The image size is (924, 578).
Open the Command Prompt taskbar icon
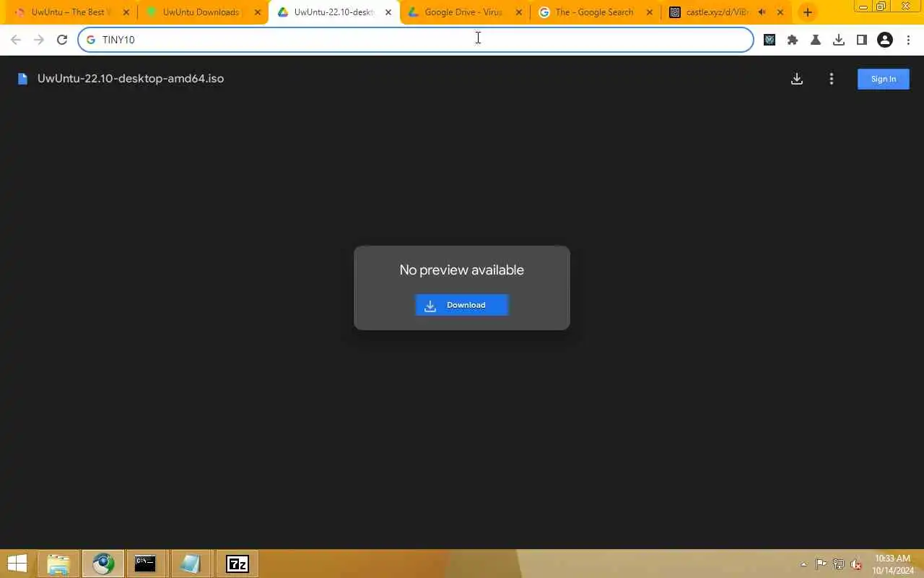pyautogui.click(x=145, y=564)
